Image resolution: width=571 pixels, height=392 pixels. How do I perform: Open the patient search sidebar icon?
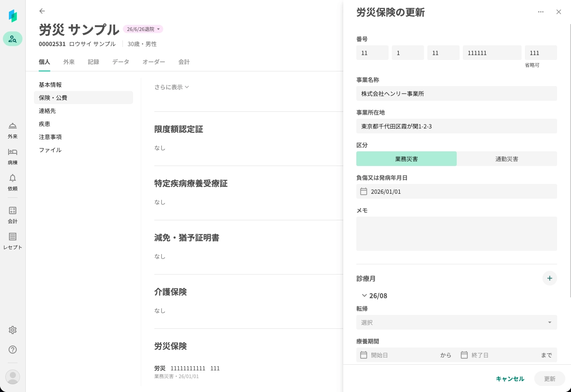point(13,39)
